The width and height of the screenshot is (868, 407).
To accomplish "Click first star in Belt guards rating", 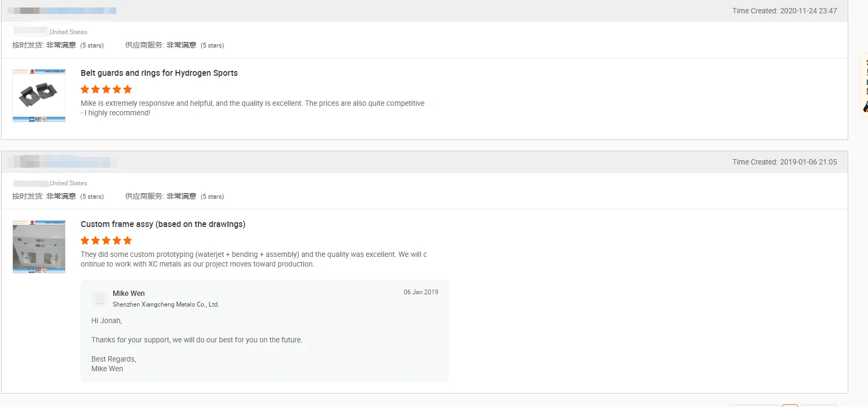I will pos(85,89).
